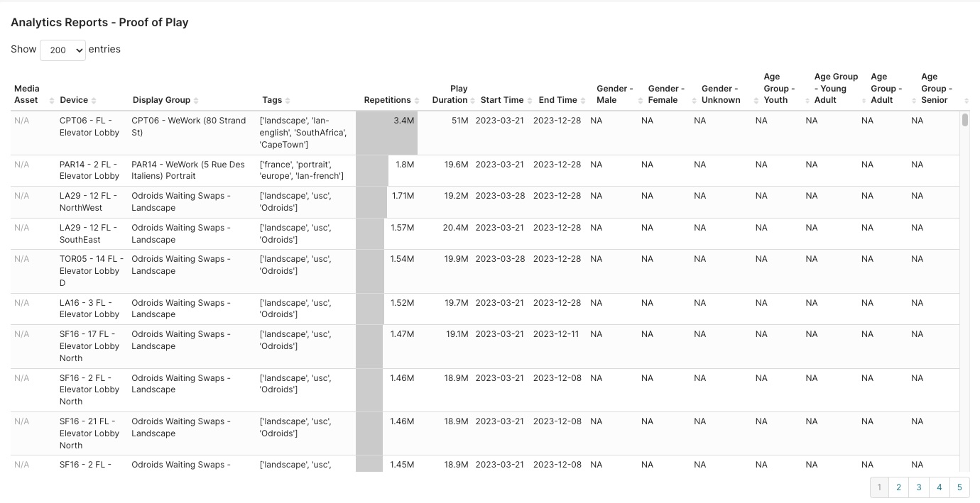Sort by Age Group - Senior arrow icon

click(x=965, y=101)
